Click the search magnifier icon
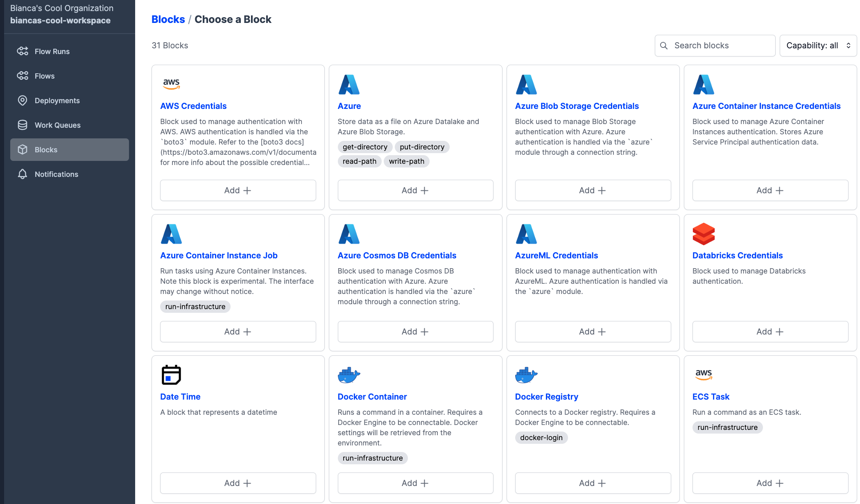The width and height of the screenshot is (860, 504). (664, 45)
